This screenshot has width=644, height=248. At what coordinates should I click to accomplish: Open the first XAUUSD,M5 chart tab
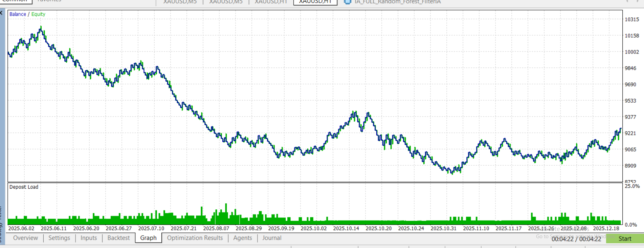[x=180, y=2]
